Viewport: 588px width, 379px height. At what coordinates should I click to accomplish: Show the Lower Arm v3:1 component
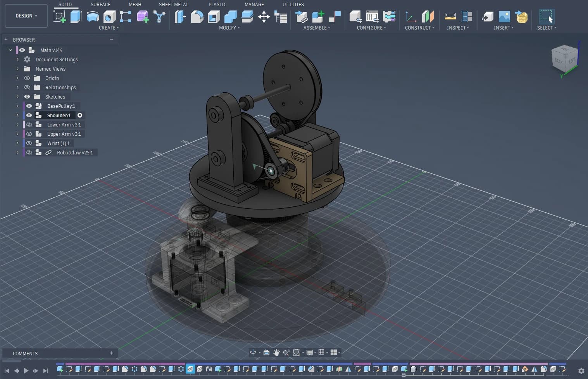(29, 125)
